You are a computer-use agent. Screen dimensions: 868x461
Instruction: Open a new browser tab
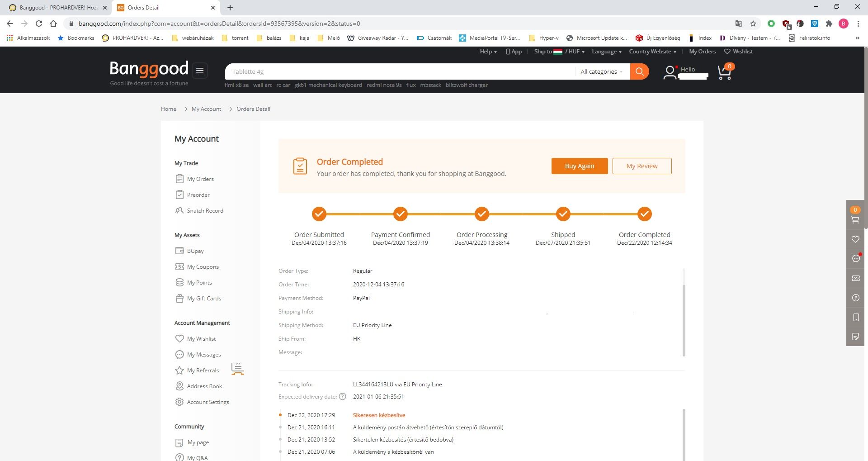(230, 8)
